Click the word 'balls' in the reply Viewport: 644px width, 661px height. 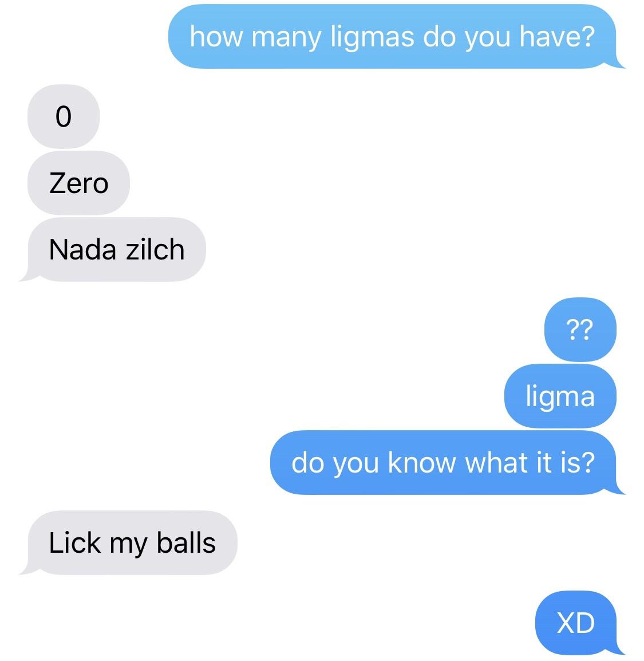186,542
